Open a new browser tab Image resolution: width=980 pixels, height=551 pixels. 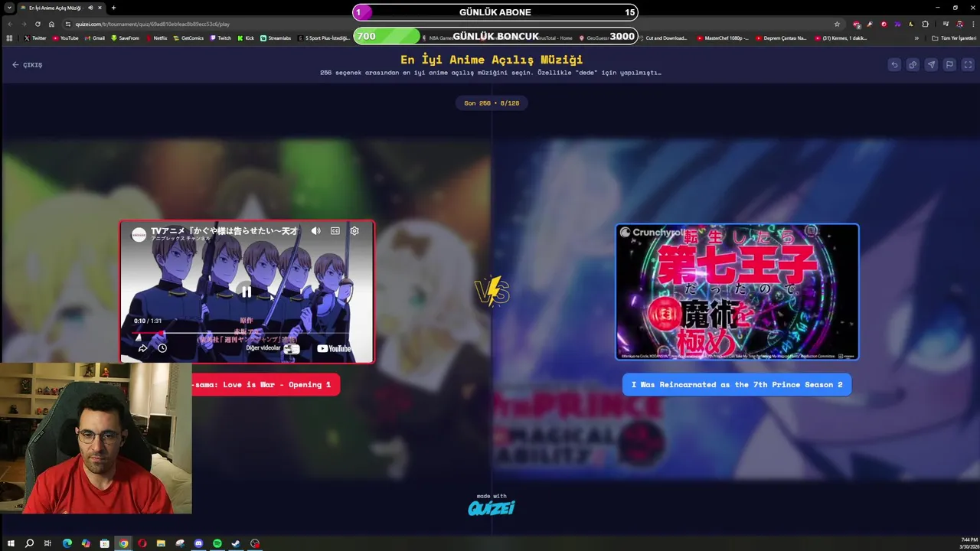[x=113, y=8]
